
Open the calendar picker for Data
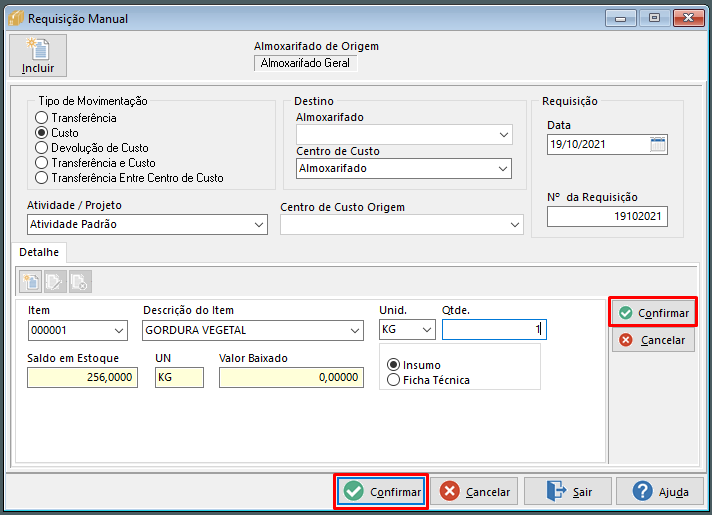658,144
